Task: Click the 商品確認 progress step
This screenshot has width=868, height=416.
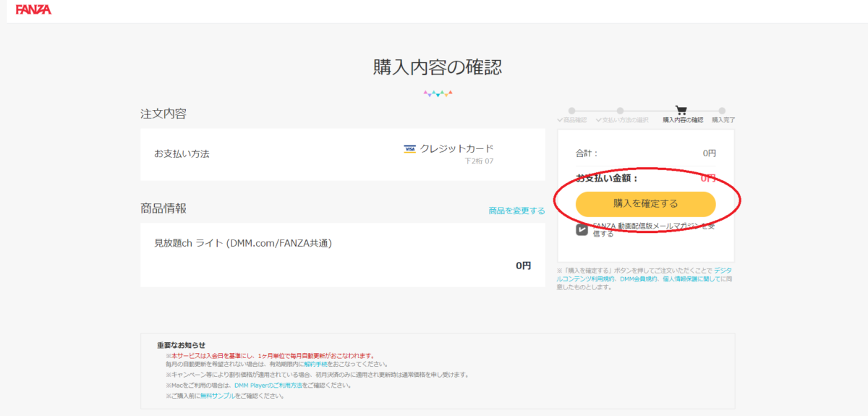Action: (571, 115)
